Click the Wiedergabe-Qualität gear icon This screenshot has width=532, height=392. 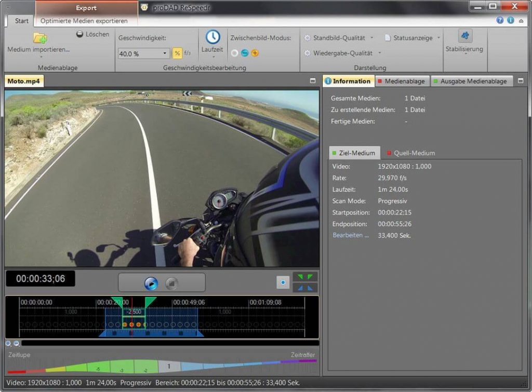click(308, 52)
